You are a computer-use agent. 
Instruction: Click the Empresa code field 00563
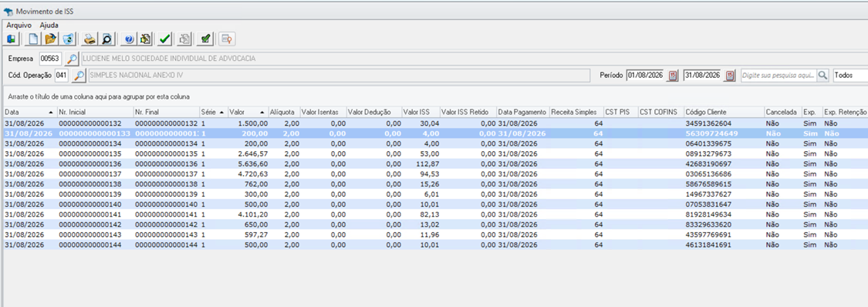pyautogui.click(x=50, y=59)
